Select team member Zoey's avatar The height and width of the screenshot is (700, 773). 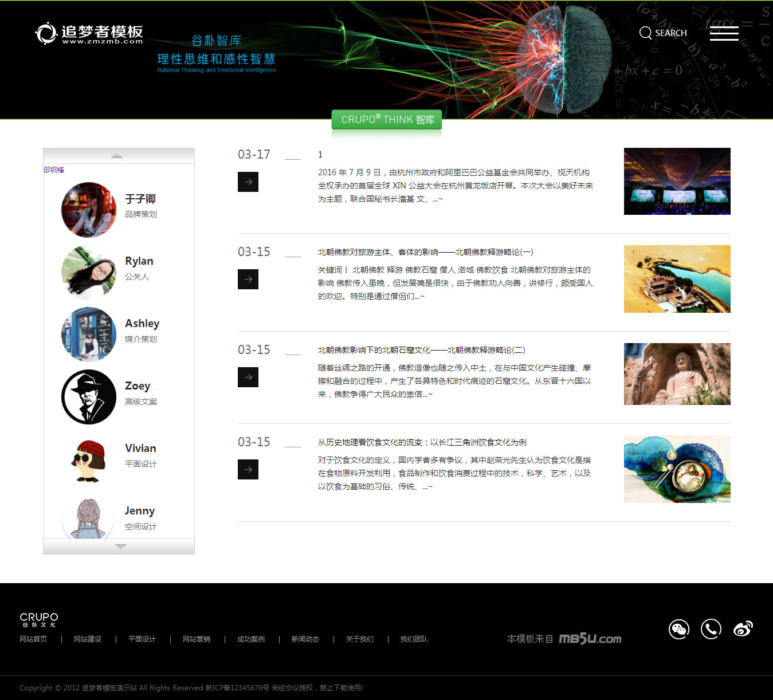[89, 397]
